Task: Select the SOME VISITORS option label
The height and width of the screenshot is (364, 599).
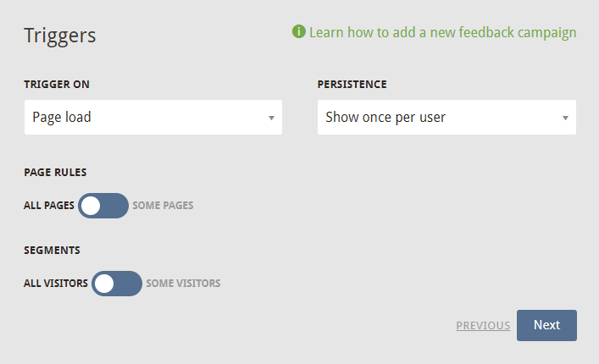Action: click(183, 284)
